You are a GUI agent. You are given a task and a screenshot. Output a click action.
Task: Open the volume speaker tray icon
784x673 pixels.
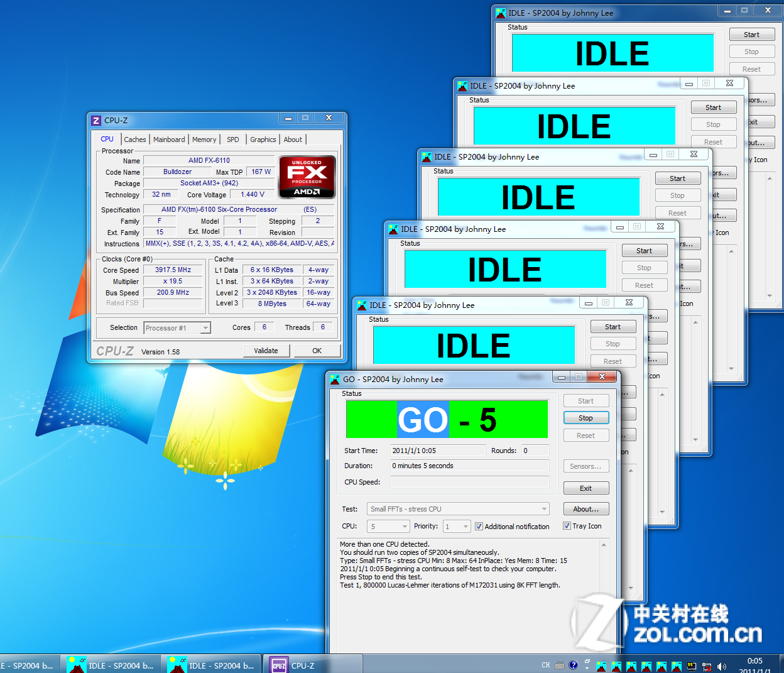[x=721, y=666]
